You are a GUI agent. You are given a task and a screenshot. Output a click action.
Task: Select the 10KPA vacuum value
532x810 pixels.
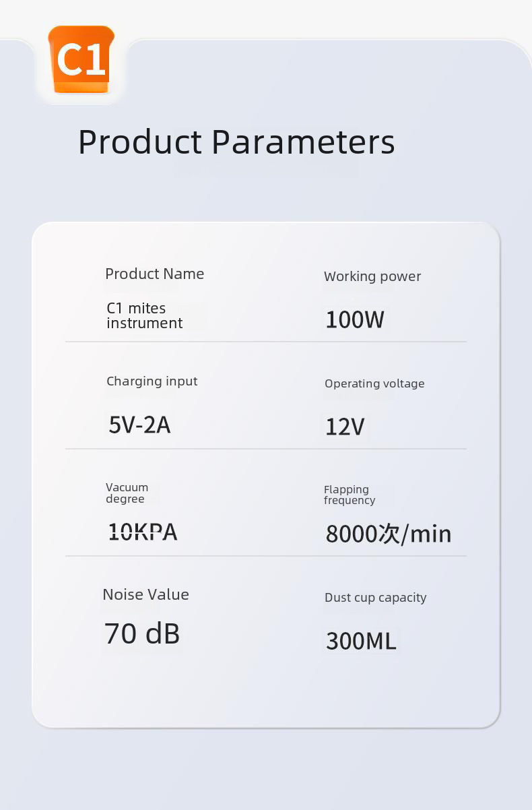(x=143, y=532)
